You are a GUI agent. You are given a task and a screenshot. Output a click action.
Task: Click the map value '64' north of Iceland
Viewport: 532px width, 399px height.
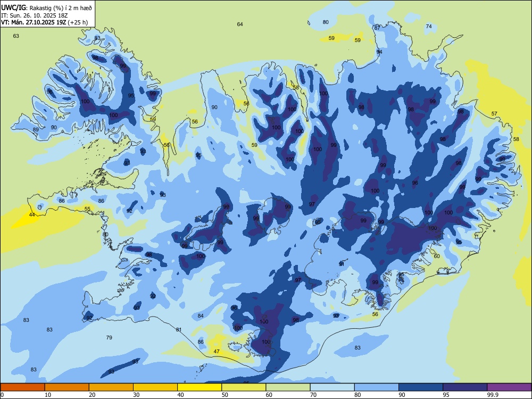[x=240, y=24]
